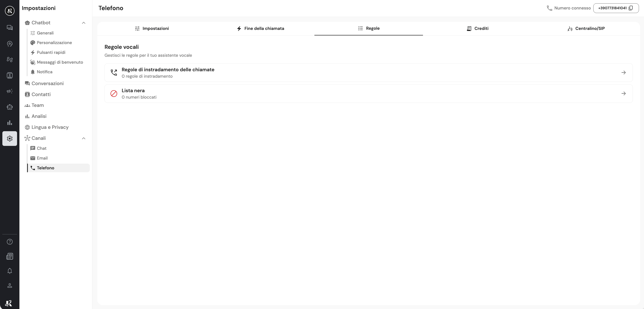Open the Centralino/SIP tab

coord(586,29)
